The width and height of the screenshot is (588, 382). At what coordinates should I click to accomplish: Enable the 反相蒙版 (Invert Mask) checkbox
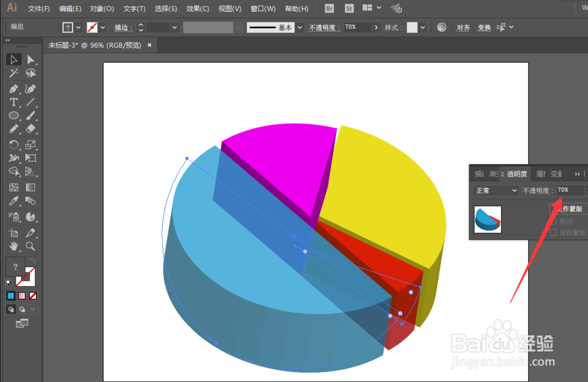pyautogui.click(x=553, y=232)
